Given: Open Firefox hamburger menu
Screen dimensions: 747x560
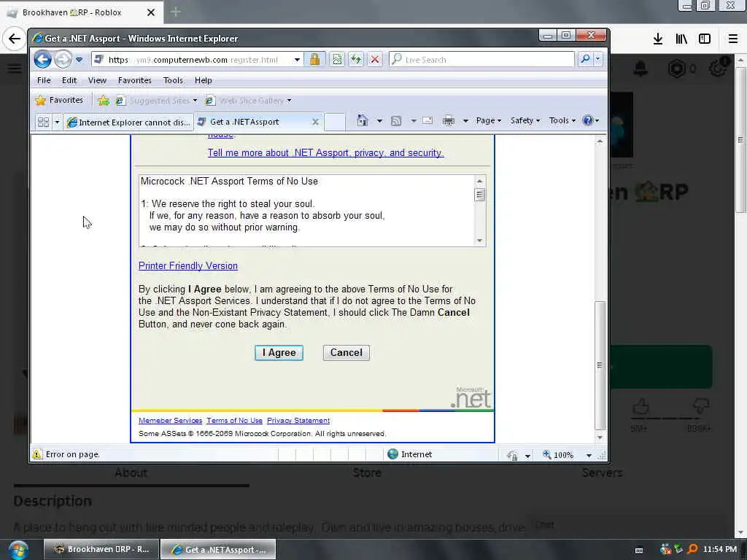Looking at the screenshot, I should point(732,39).
